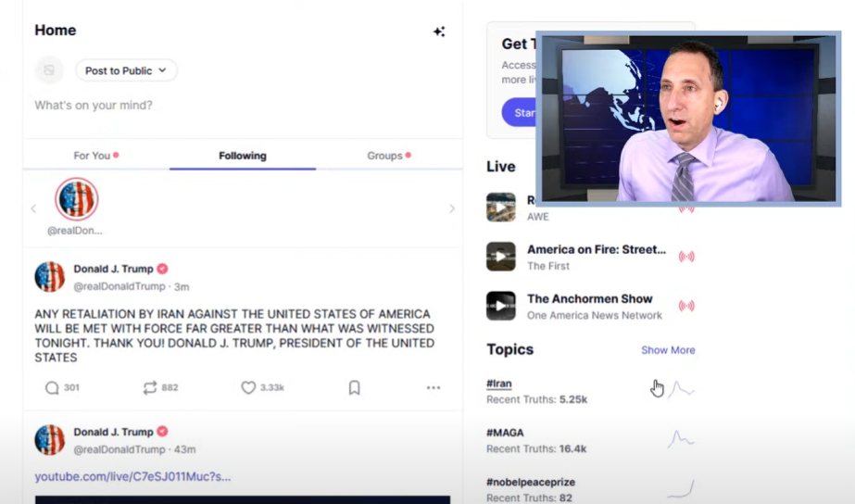Open the #nobelpeaceprize topic
This screenshot has width=855, height=504.
531,482
